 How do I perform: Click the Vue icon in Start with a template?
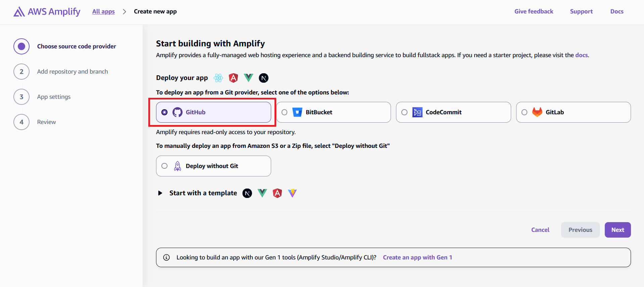[x=262, y=193]
